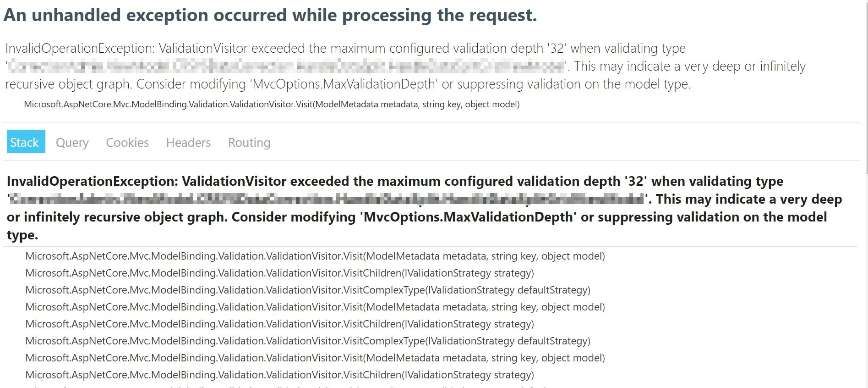Click the third ValidationVisitor.Visit frame
Screen dimensions: 868x388
(x=315, y=358)
